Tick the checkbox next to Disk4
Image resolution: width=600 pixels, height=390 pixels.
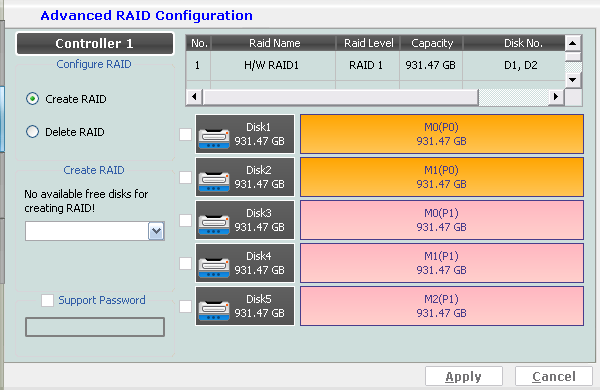click(186, 263)
